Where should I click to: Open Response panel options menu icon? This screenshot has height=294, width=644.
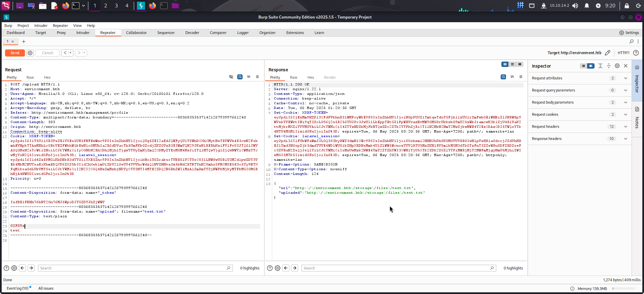(x=521, y=77)
